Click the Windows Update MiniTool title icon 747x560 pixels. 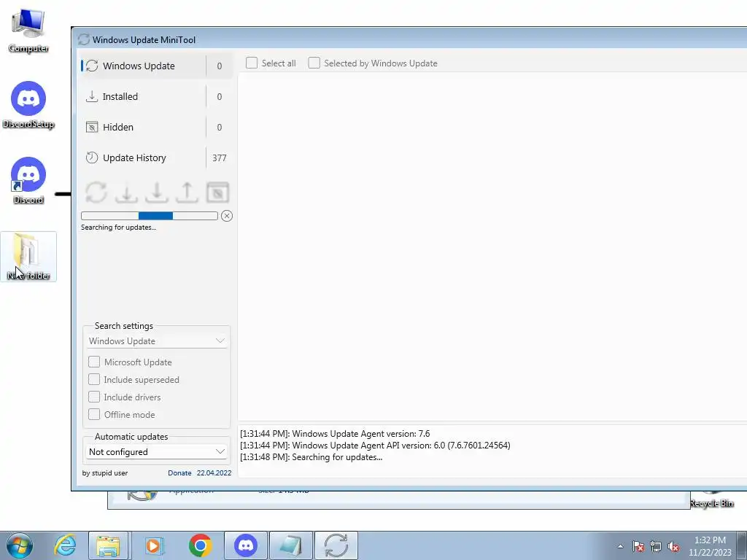(84, 39)
